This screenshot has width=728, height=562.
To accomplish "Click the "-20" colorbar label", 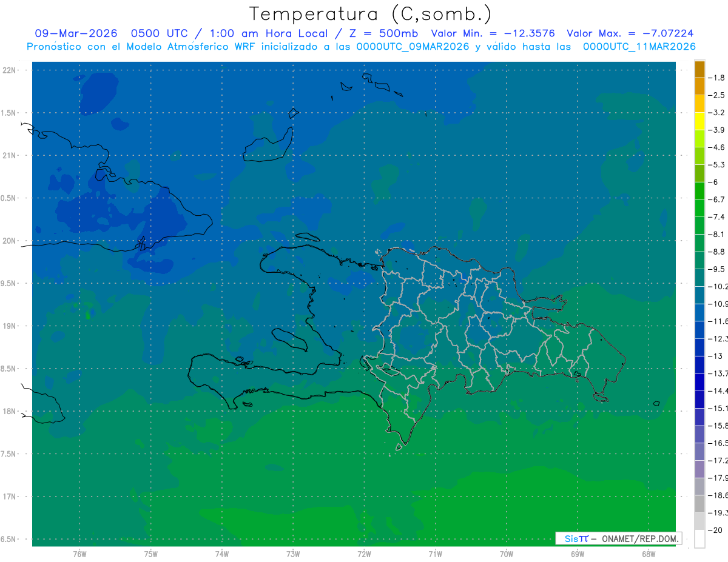I will point(715,530).
